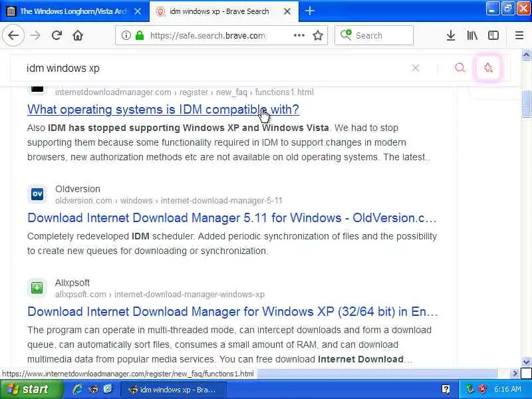
Task: Click the forward navigation arrow
Action: [x=35, y=35]
